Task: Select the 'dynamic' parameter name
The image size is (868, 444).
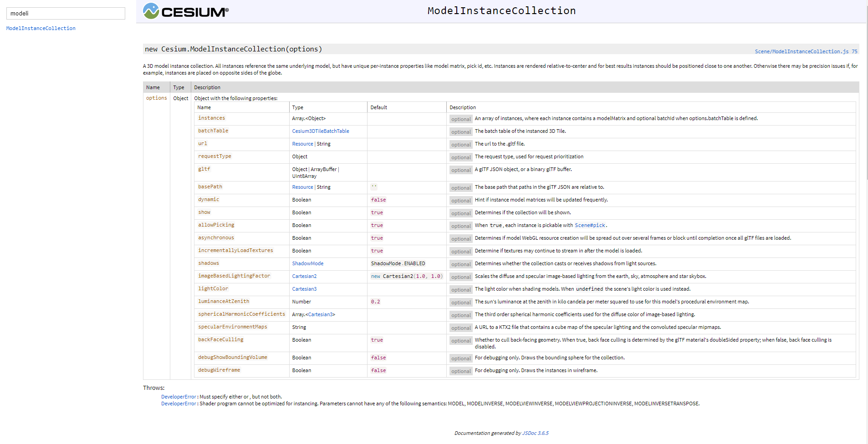Action: [x=209, y=199]
